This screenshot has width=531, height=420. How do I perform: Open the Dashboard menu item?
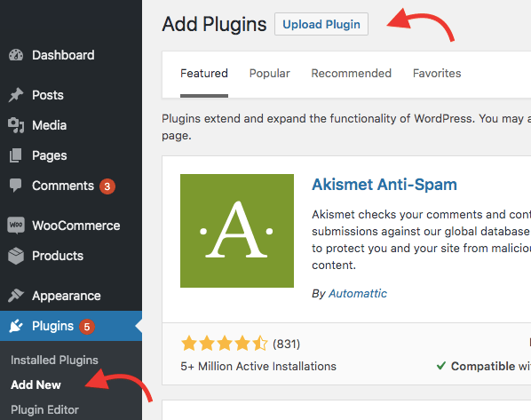click(63, 55)
